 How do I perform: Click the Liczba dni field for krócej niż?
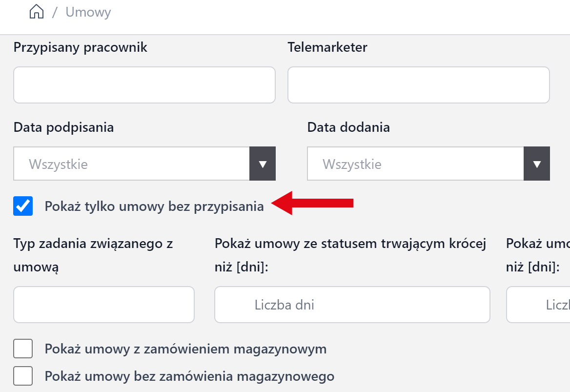tap(352, 305)
